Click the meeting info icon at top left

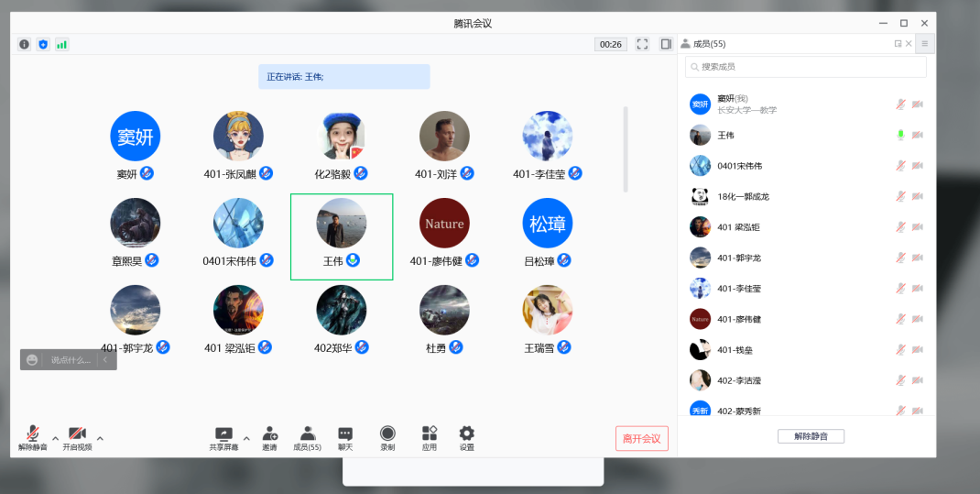pyautogui.click(x=24, y=44)
